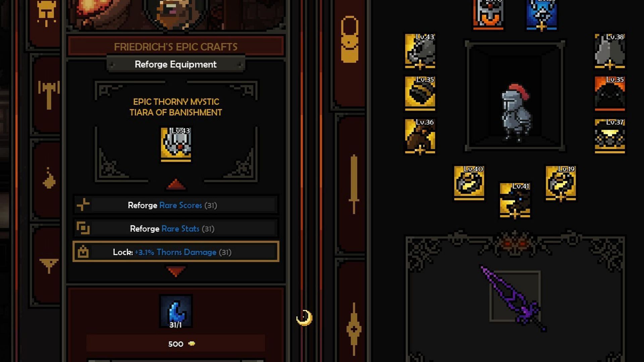Select the Lv.41 equipped item slot
This screenshot has width=644, height=362.
[x=515, y=200]
